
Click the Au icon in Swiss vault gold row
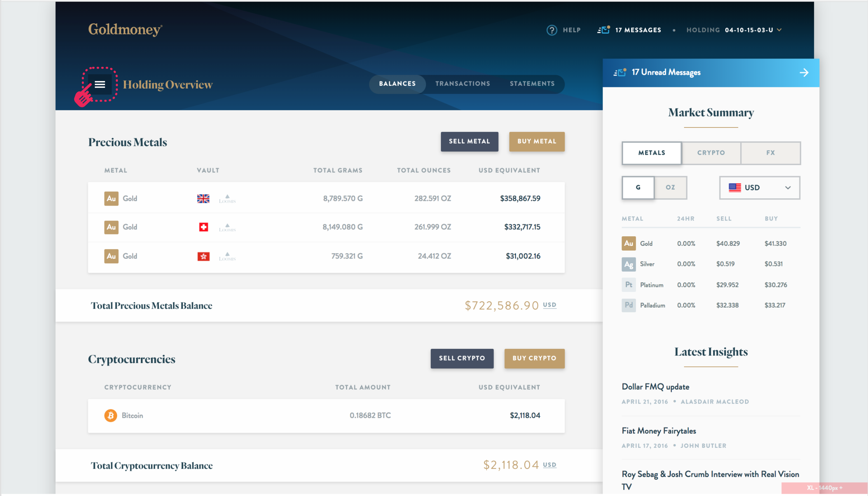[111, 227]
